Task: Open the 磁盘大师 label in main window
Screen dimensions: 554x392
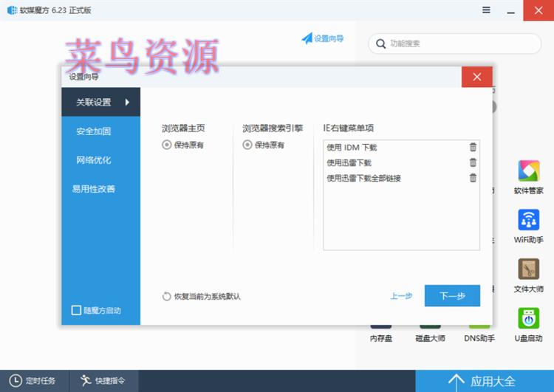Action: tap(430, 338)
